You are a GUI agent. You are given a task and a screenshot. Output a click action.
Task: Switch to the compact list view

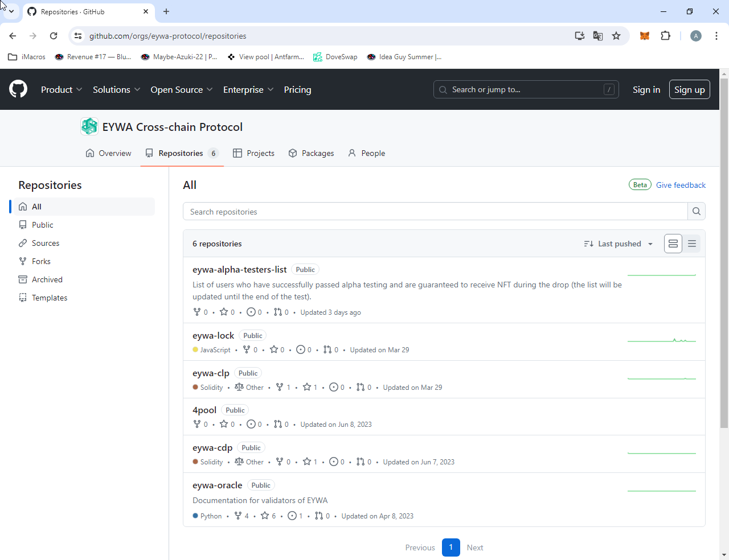692,244
